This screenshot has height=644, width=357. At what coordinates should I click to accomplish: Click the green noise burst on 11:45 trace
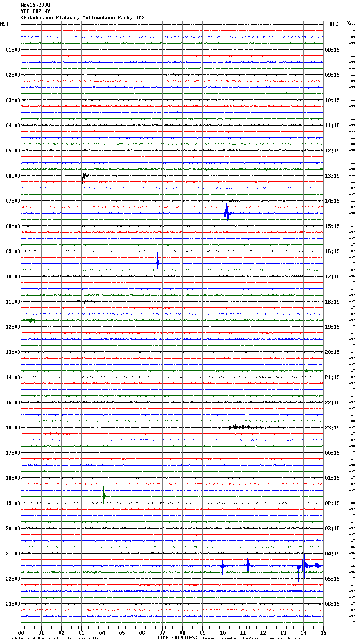(29, 320)
